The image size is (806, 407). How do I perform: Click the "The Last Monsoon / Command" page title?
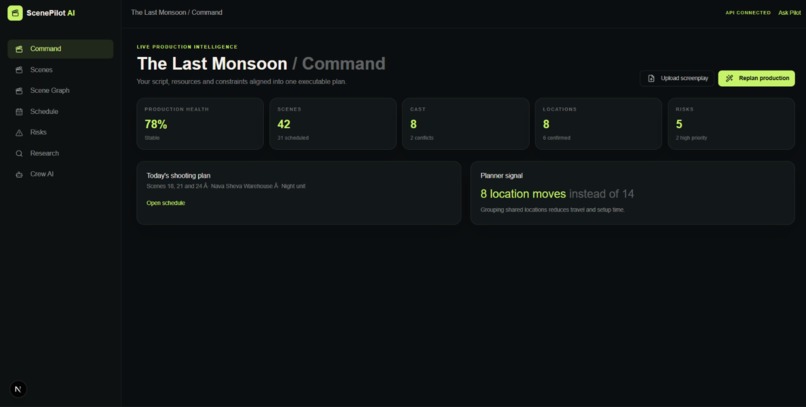[x=261, y=64]
